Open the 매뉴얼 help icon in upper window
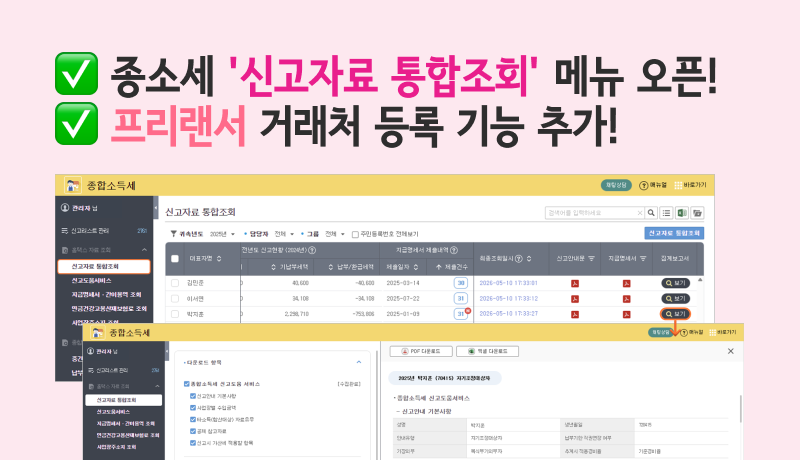 [x=644, y=185]
